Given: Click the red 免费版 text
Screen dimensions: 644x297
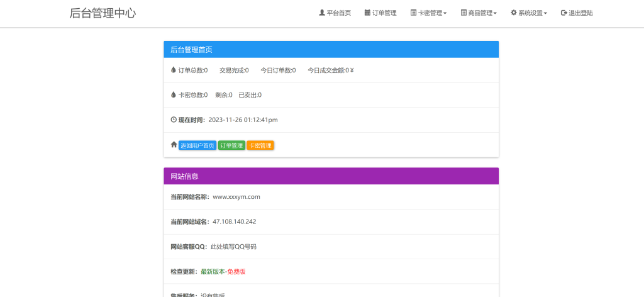Looking at the screenshot, I should pos(236,272).
